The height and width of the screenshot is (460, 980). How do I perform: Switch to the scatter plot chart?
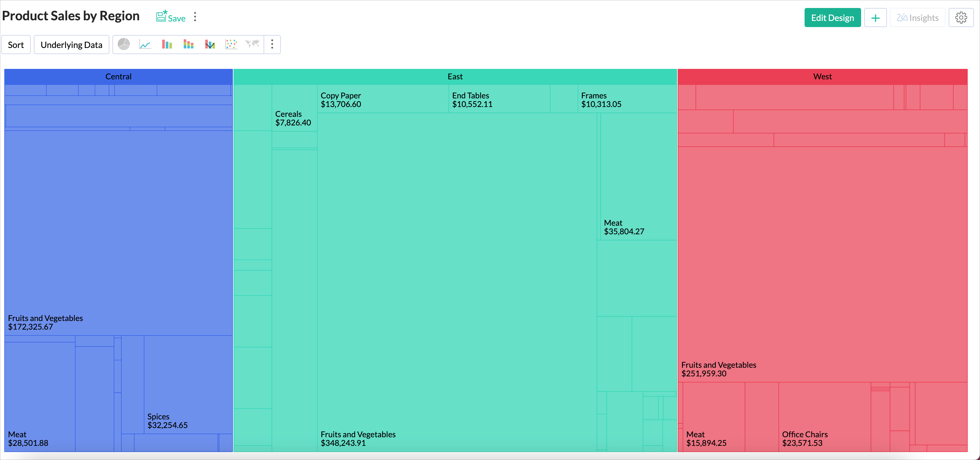tap(231, 45)
